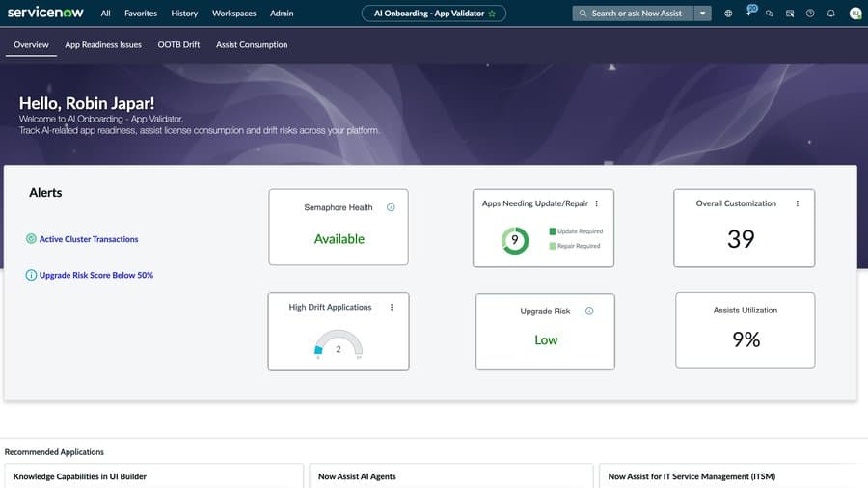Open Now Assist AI Agents card
This screenshot has width=868, height=488.
[450, 475]
